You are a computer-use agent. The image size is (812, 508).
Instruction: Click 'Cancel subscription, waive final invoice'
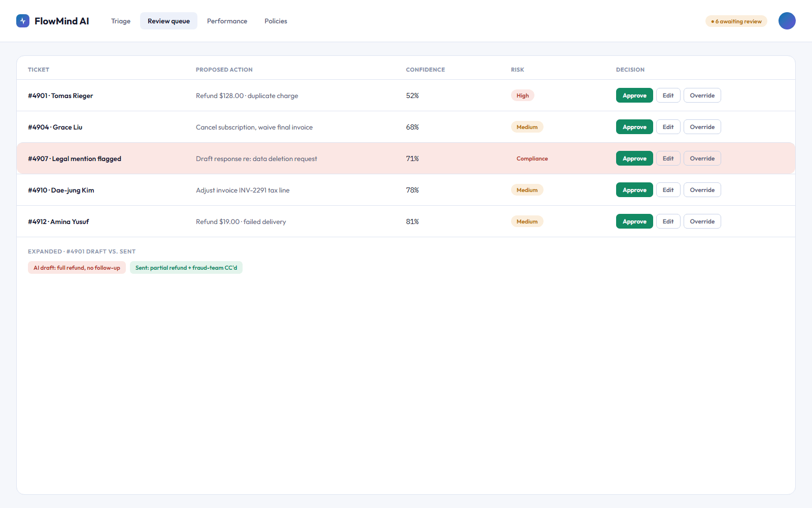(x=254, y=127)
